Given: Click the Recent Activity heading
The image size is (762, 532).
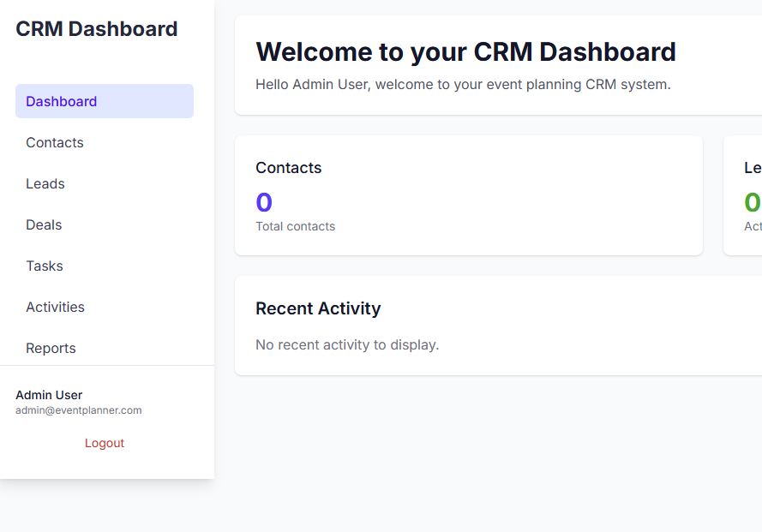Looking at the screenshot, I should pos(318,308).
